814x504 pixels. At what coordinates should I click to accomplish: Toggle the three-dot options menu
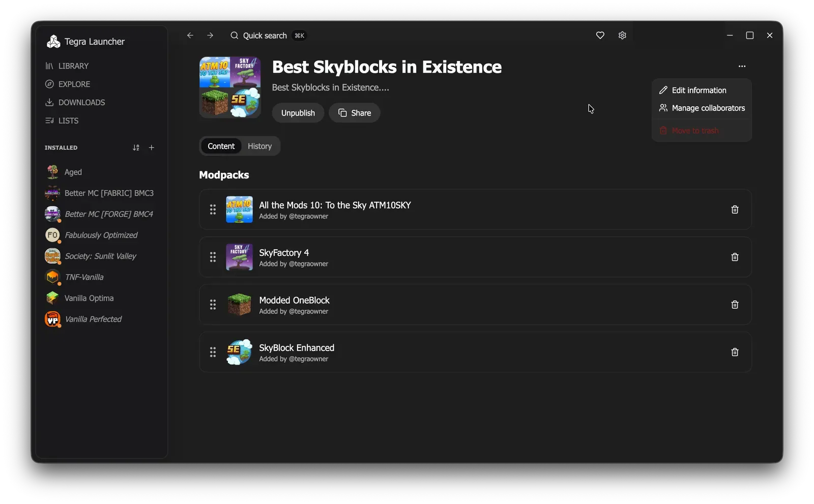pos(742,66)
